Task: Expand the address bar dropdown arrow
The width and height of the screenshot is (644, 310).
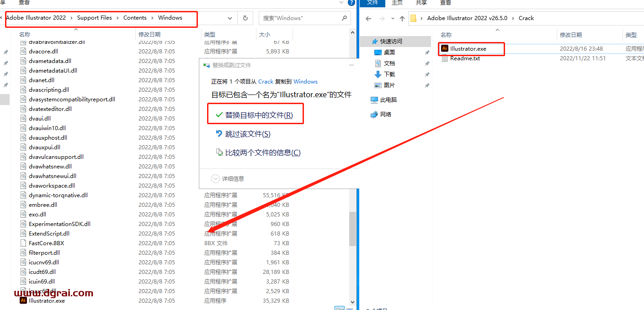Action: (x=230, y=18)
